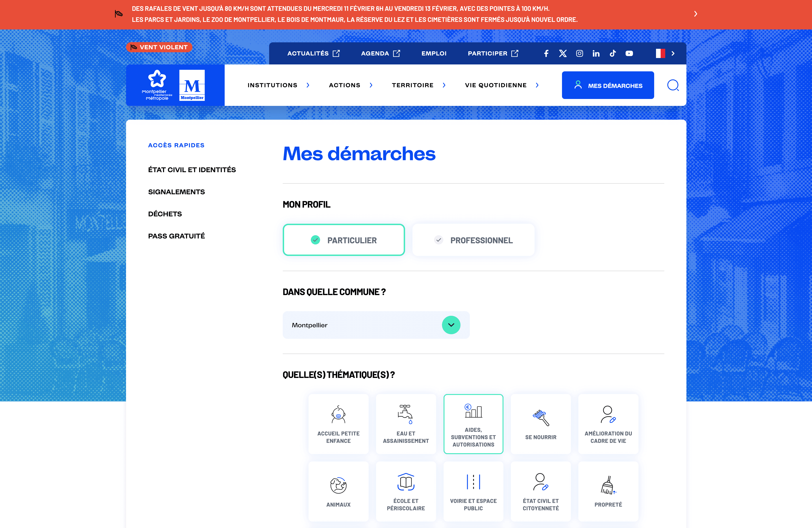This screenshot has height=528, width=812.
Task: Deselect Aides, Subventions et Autorisations tile
Action: tap(473, 424)
